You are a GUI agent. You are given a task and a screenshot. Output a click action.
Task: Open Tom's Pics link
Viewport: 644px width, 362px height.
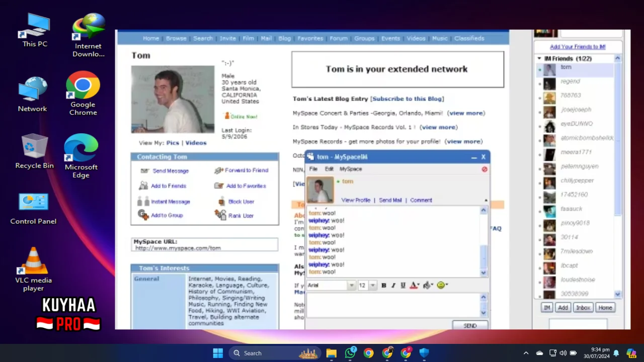coord(173,143)
